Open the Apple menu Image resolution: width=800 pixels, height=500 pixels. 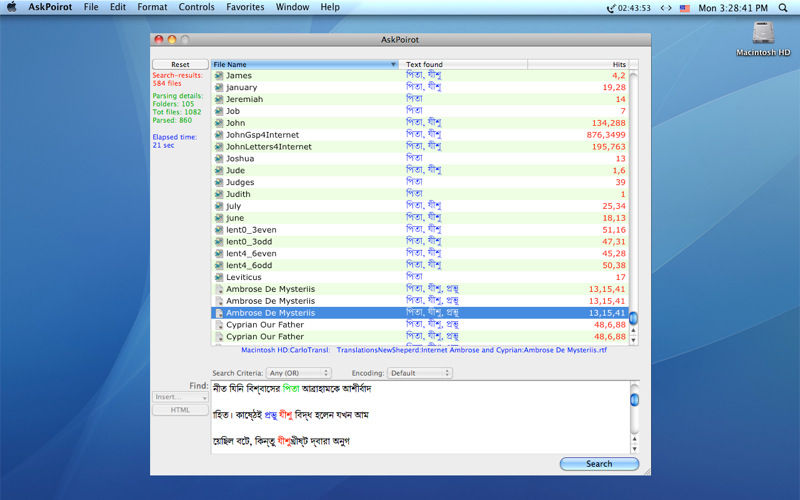(11, 7)
